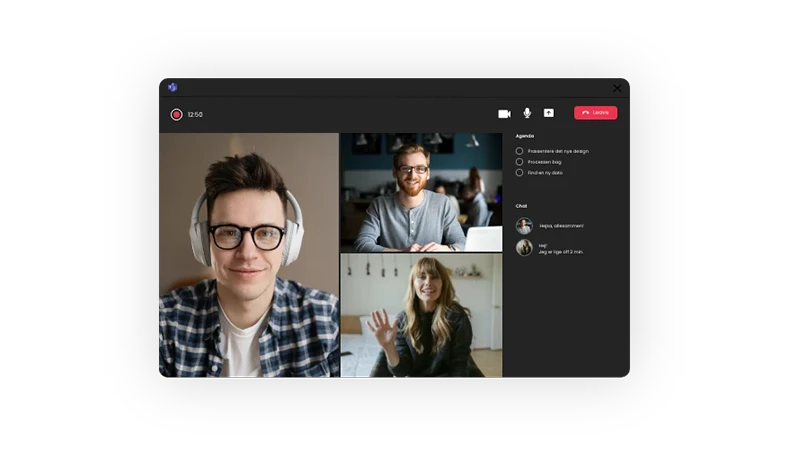The height and width of the screenshot is (461, 789).
Task: Close the meeting window with X
Action: pyautogui.click(x=617, y=88)
